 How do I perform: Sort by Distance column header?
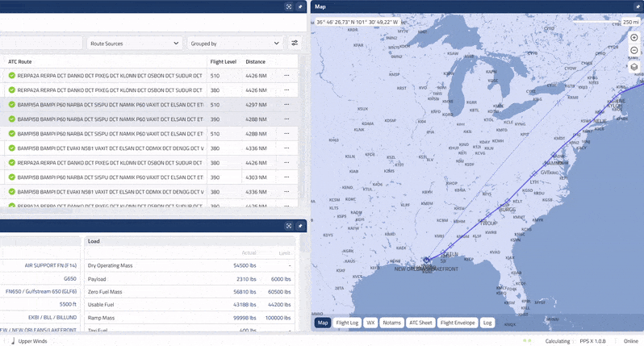[x=256, y=61]
